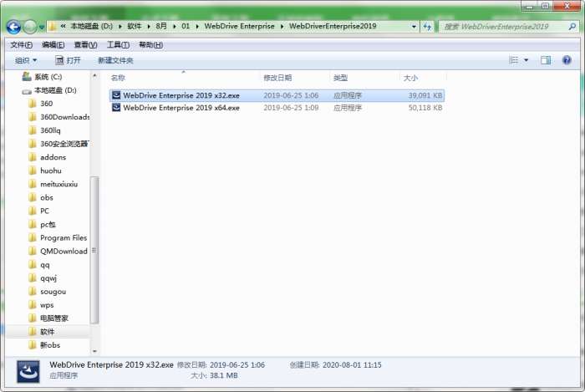Open help with the blue question icon

point(567,60)
